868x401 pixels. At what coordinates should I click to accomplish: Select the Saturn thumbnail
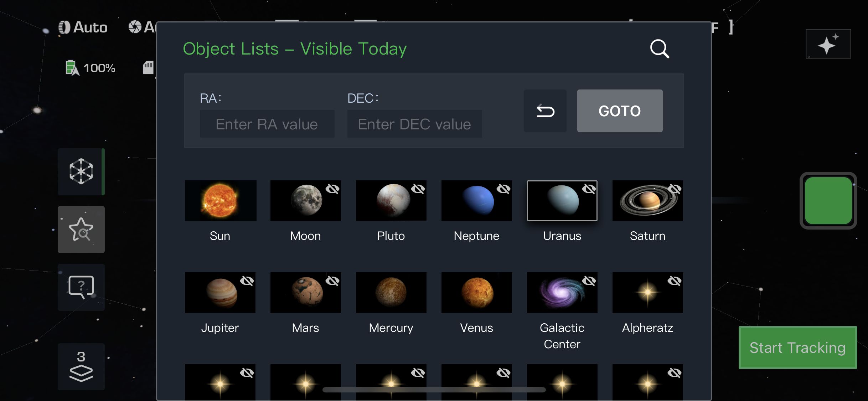point(647,201)
